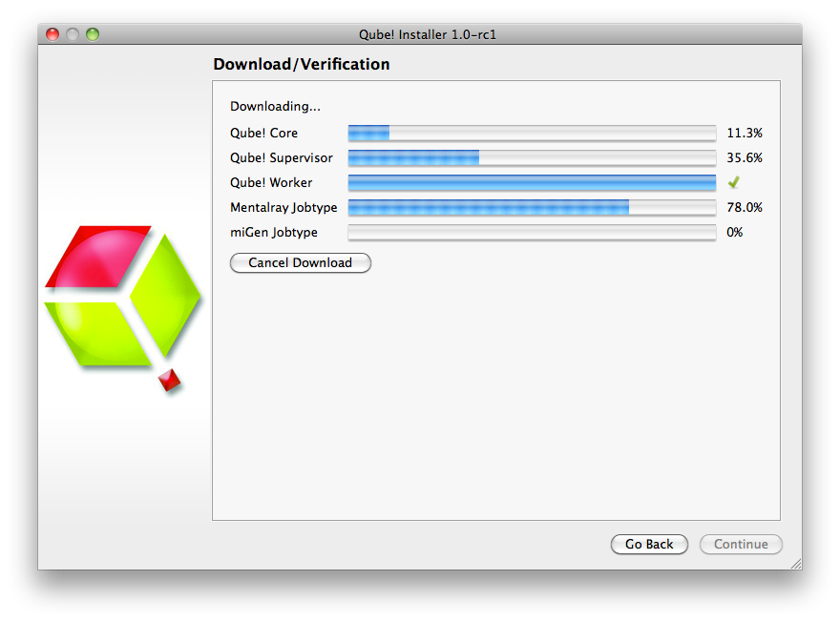840x622 pixels.
Task: Select the completed Qube! Worker progress bar
Action: [x=532, y=182]
